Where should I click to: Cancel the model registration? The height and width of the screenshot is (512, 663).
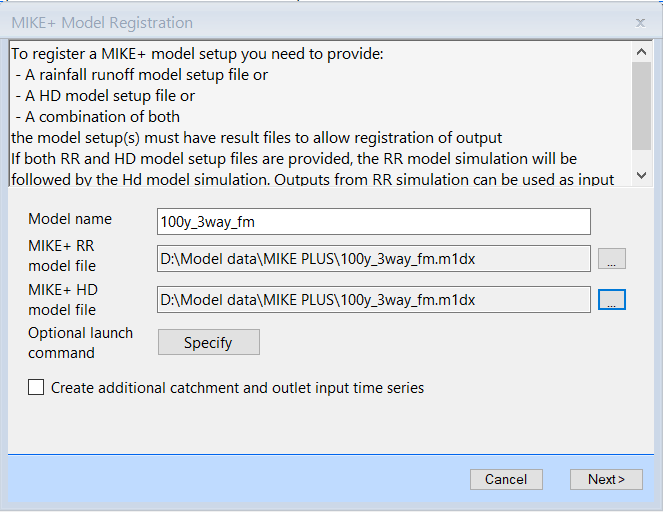(x=506, y=479)
